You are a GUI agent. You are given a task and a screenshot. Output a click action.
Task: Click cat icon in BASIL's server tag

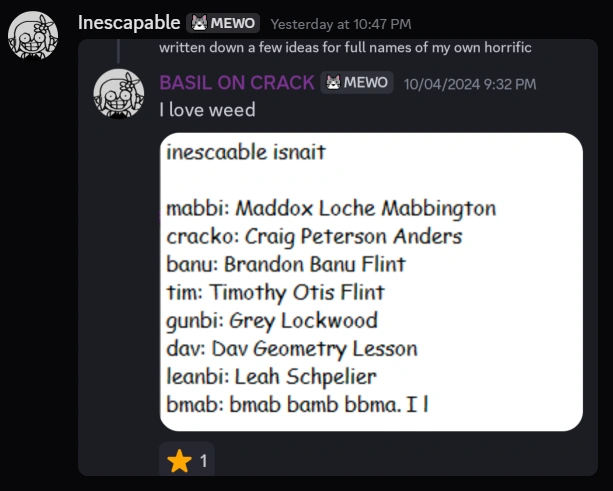pyautogui.click(x=333, y=83)
